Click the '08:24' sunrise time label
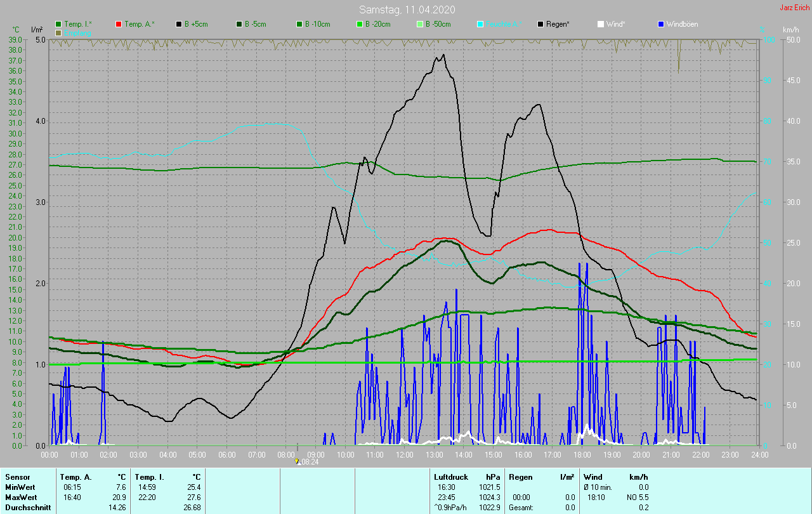812x514 pixels. tap(310, 463)
